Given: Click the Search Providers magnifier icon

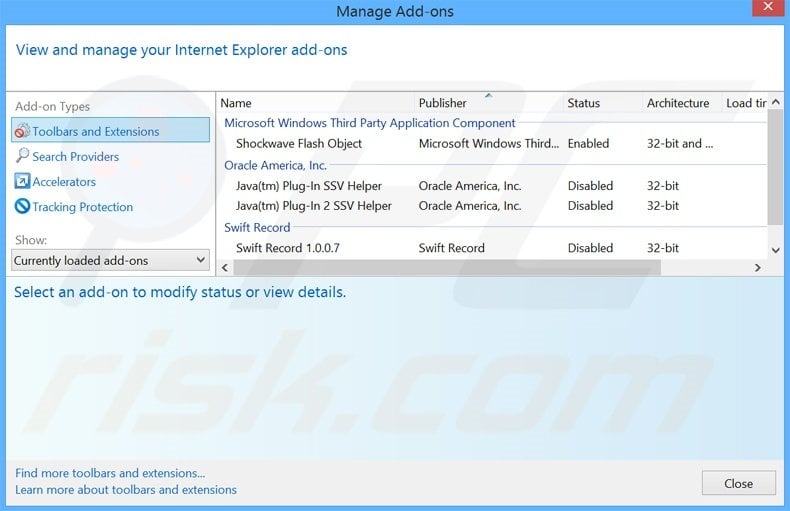Looking at the screenshot, I should point(22,156).
